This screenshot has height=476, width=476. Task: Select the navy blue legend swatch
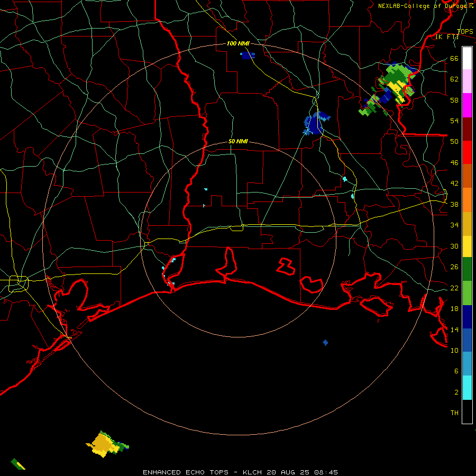coord(467,317)
